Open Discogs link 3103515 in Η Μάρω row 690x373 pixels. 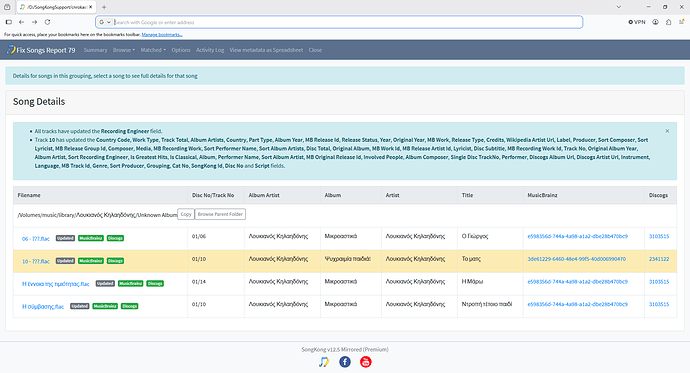tap(659, 282)
